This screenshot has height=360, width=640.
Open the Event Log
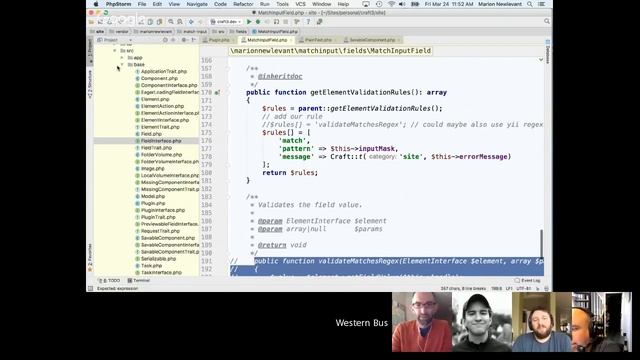528,280
